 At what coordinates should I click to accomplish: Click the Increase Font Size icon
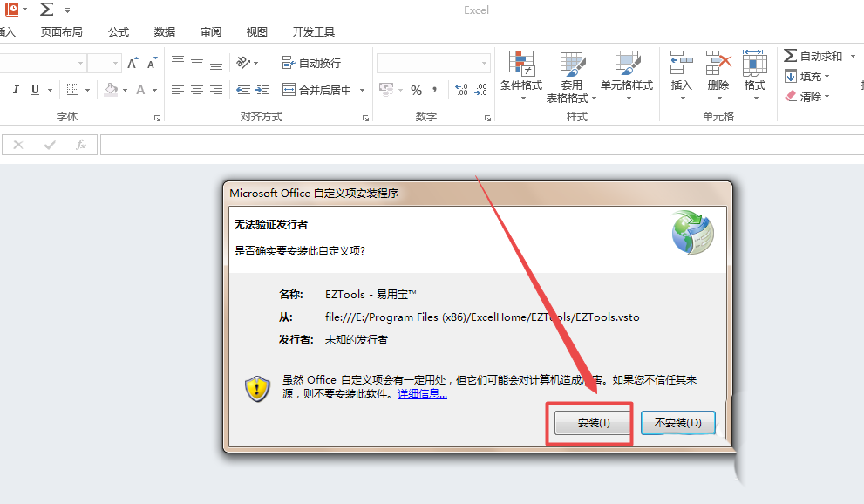coord(133,64)
